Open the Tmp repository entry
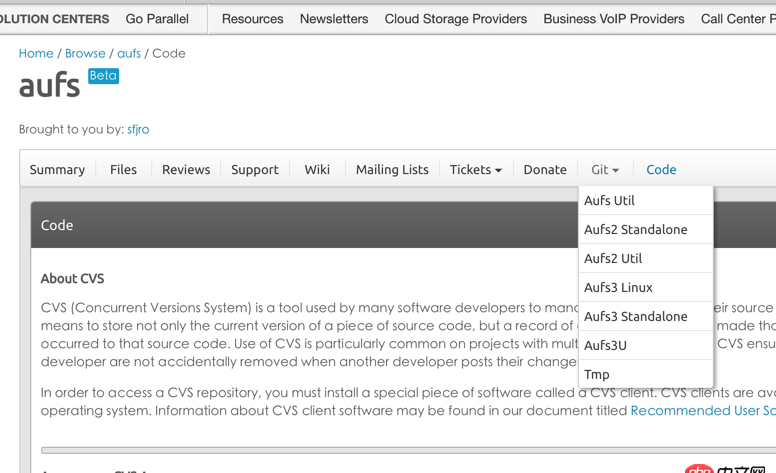776x473 pixels. [x=597, y=375]
